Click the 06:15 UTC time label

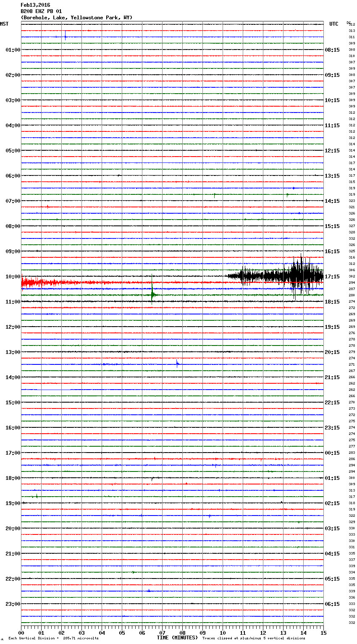click(332, 604)
